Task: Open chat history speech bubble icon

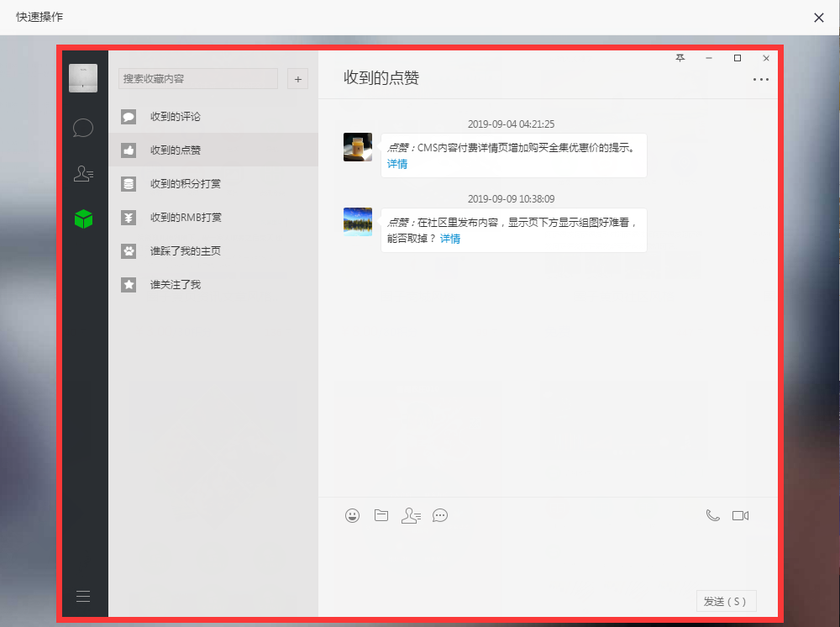Action: (x=440, y=515)
